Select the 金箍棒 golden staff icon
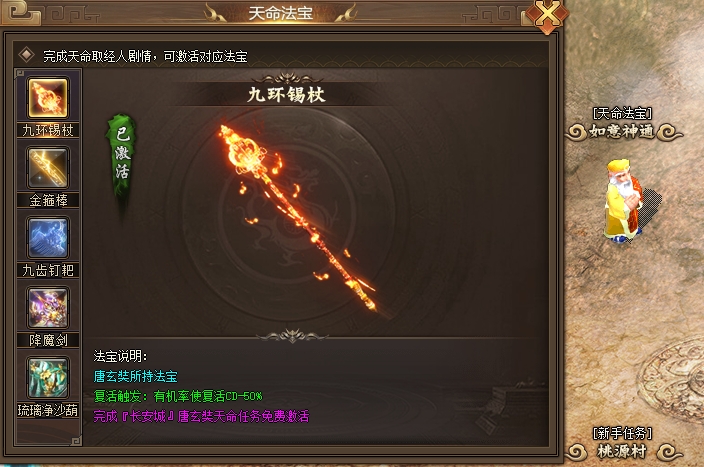Image resolution: width=704 pixels, height=467 pixels. pos(48,168)
